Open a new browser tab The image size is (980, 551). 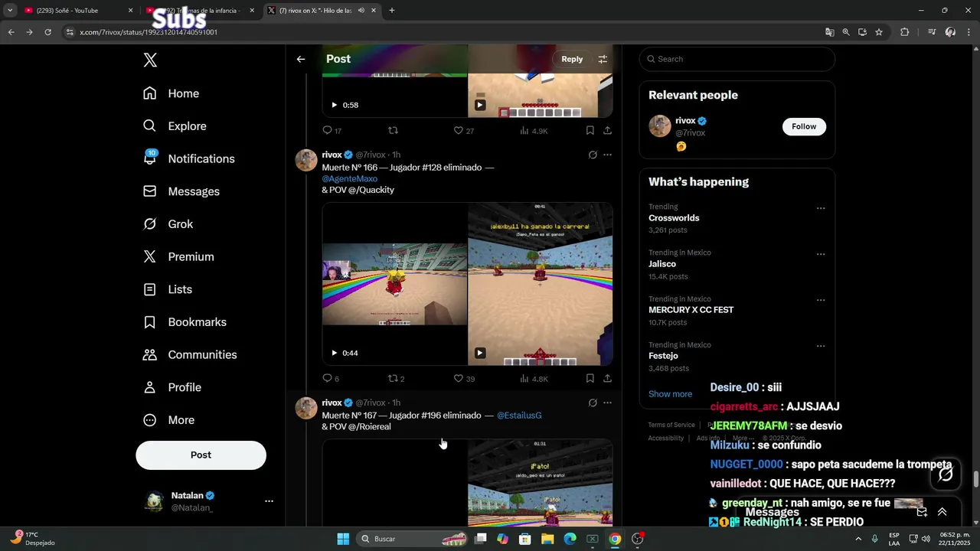[x=391, y=11]
